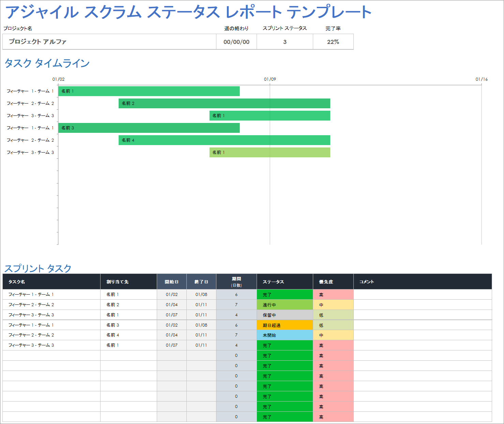Click the 00/00/00 week-ending date cell
This screenshot has width=504, height=424.
[236, 42]
